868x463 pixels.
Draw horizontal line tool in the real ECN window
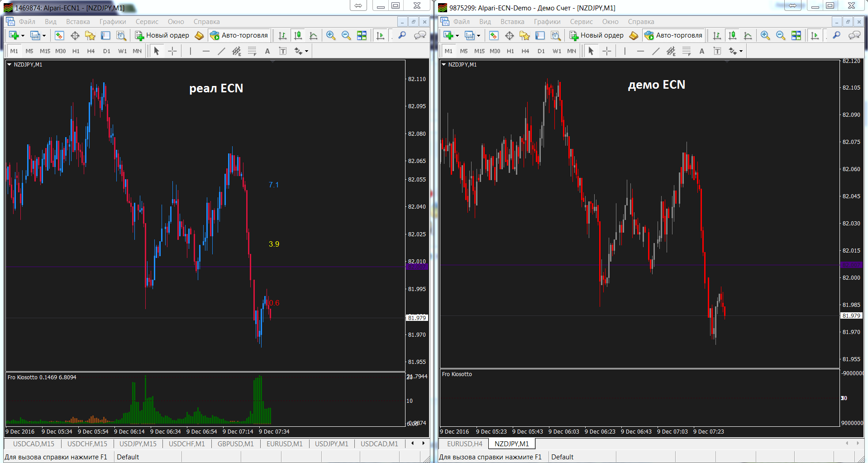tap(206, 51)
